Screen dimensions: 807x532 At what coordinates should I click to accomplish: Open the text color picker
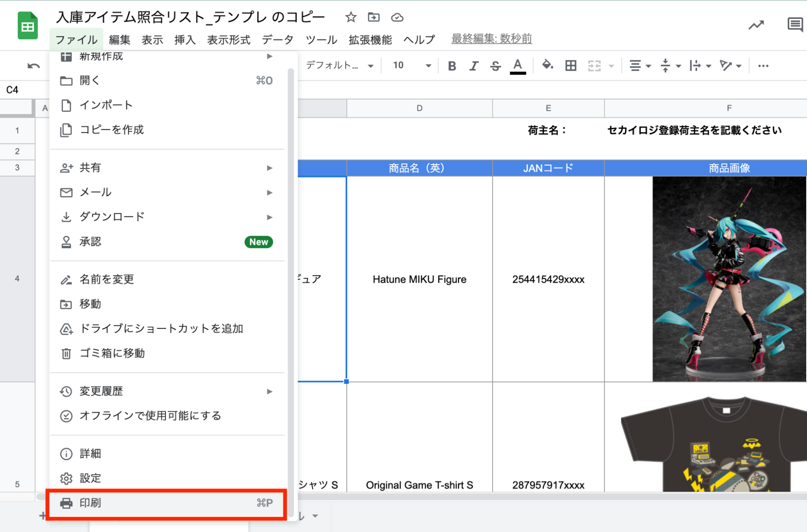[518, 66]
